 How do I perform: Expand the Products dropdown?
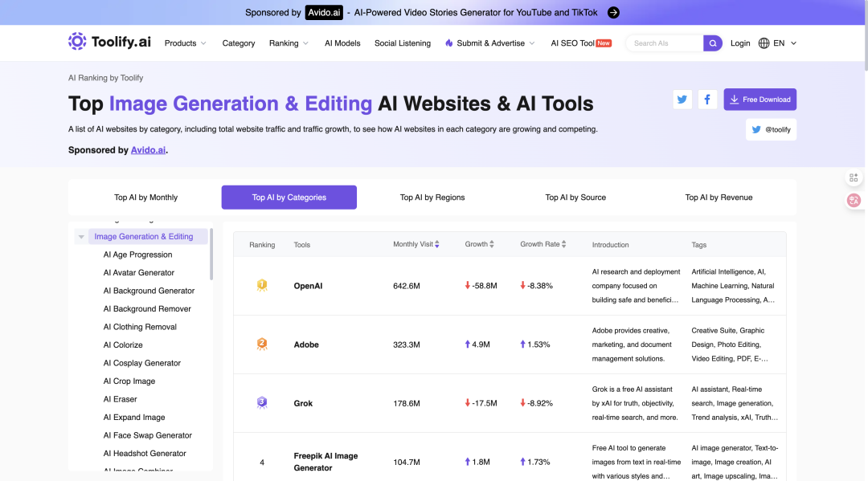(x=186, y=43)
